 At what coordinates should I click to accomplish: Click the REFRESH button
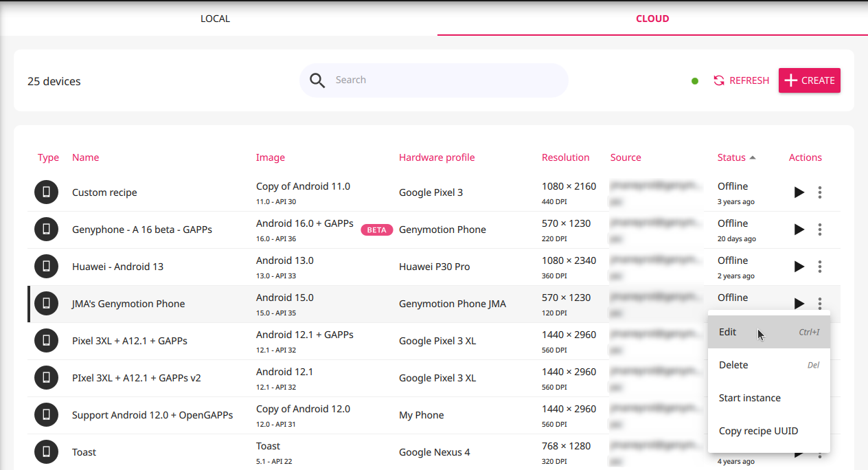point(741,80)
